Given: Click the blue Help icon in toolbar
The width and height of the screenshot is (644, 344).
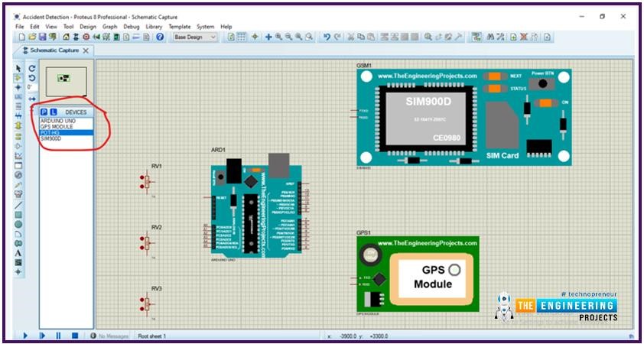Looking at the screenshot, I should (x=160, y=37).
